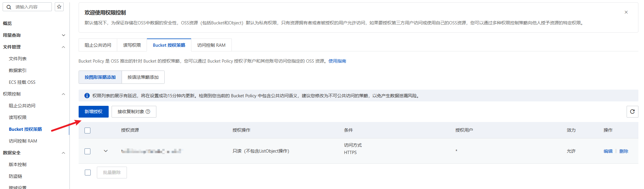644x189 pixels.
Task: Open sidebar item Bucket 授权策略
Action: [25, 129]
